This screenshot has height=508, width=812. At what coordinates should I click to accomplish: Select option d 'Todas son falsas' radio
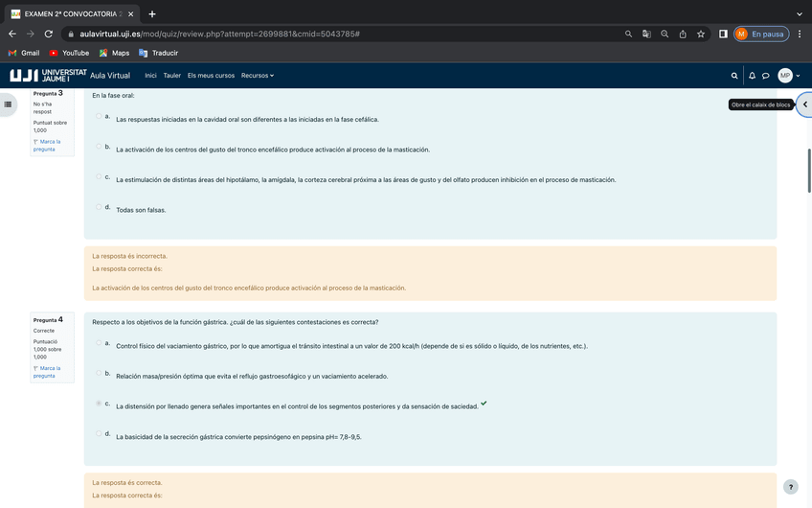coord(99,207)
